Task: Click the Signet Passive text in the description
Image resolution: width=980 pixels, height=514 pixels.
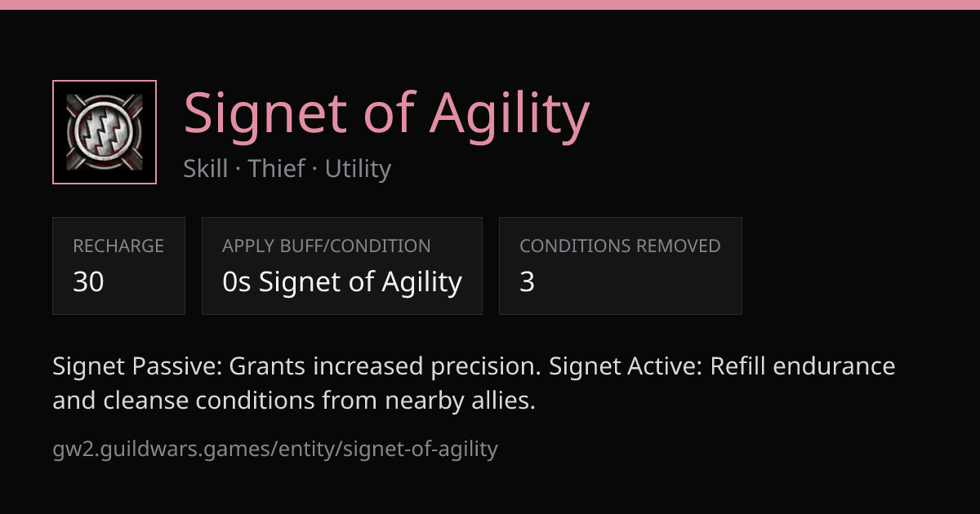Action: 137,366
